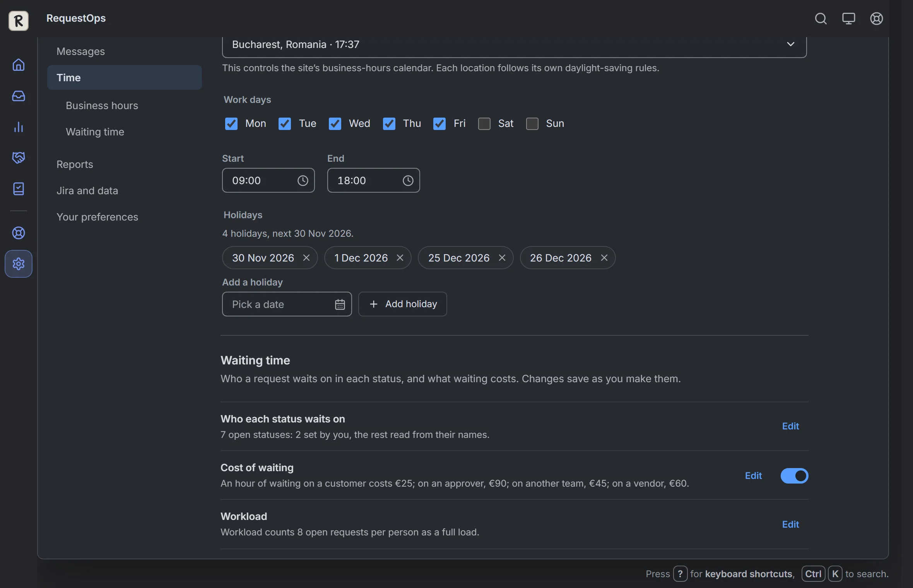Edit the Cost of waiting rates
Viewport: 913px width, 588px height.
pyautogui.click(x=753, y=476)
